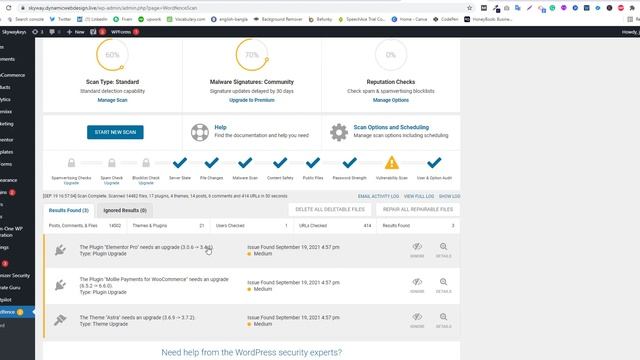640x360 pixels.
Task: Ignore the Mollie Payments upgrade issue
Action: (x=417, y=286)
